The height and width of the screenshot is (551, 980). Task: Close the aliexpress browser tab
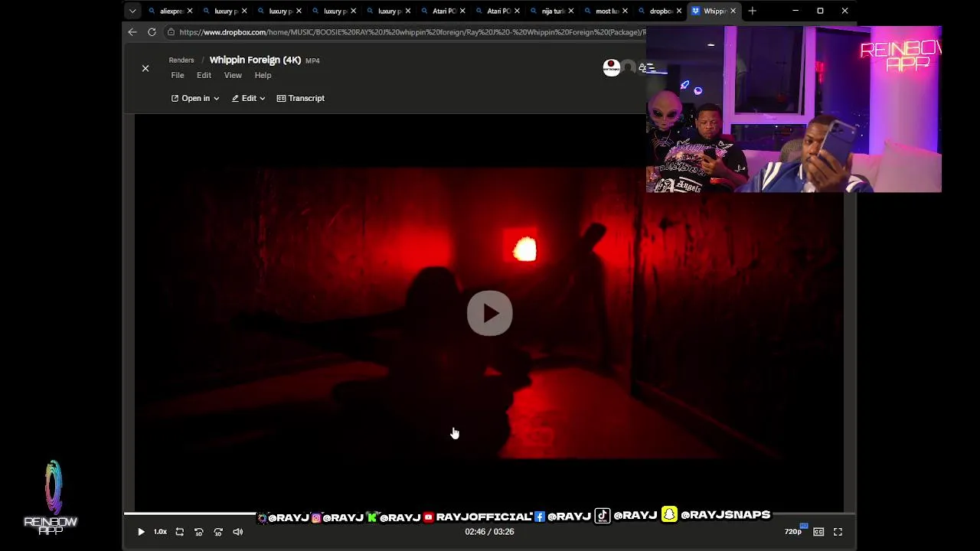190,11
